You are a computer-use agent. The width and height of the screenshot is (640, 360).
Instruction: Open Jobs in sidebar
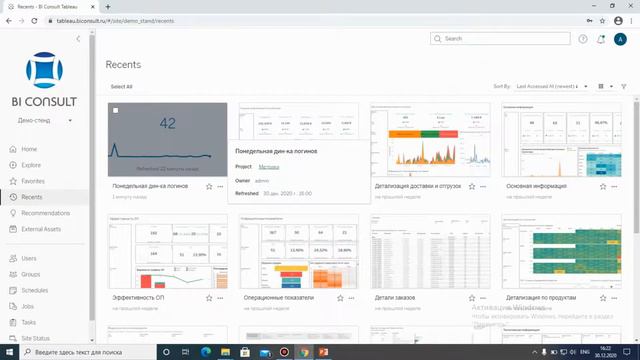pos(27,306)
